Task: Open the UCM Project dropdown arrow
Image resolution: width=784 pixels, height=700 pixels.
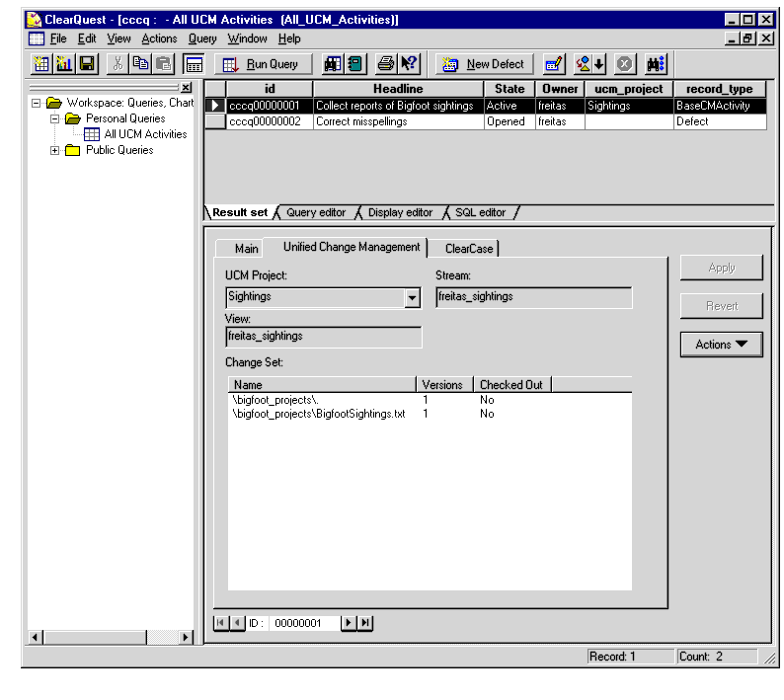Action: point(412,298)
